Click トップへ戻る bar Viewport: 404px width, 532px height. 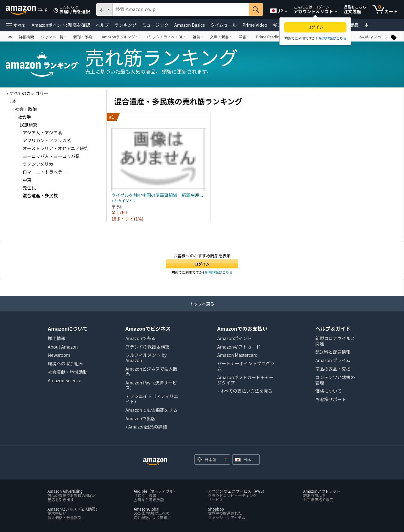(x=202, y=304)
